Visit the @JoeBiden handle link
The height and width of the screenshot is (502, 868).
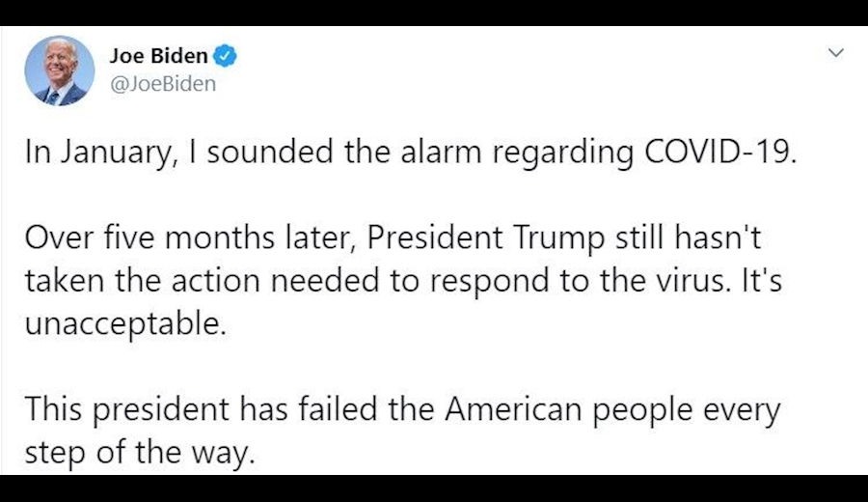[163, 83]
